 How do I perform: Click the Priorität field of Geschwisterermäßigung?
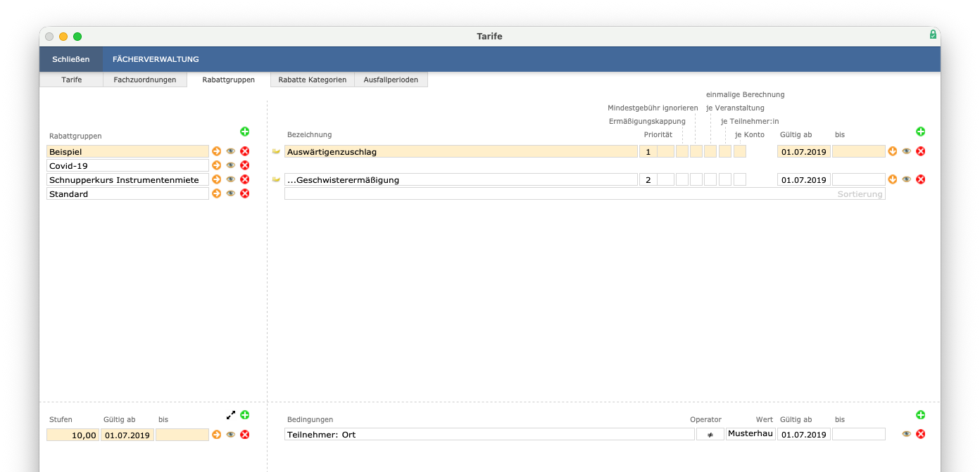[x=648, y=179]
